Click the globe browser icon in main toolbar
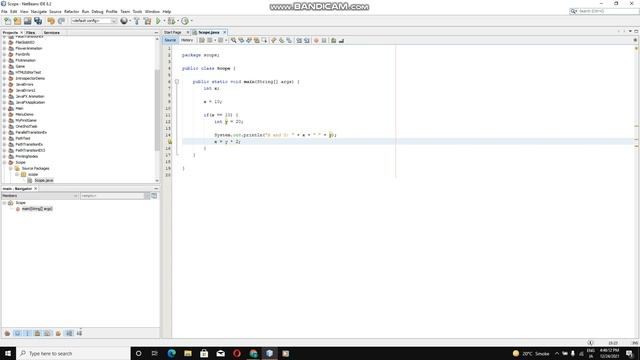 [124, 21]
